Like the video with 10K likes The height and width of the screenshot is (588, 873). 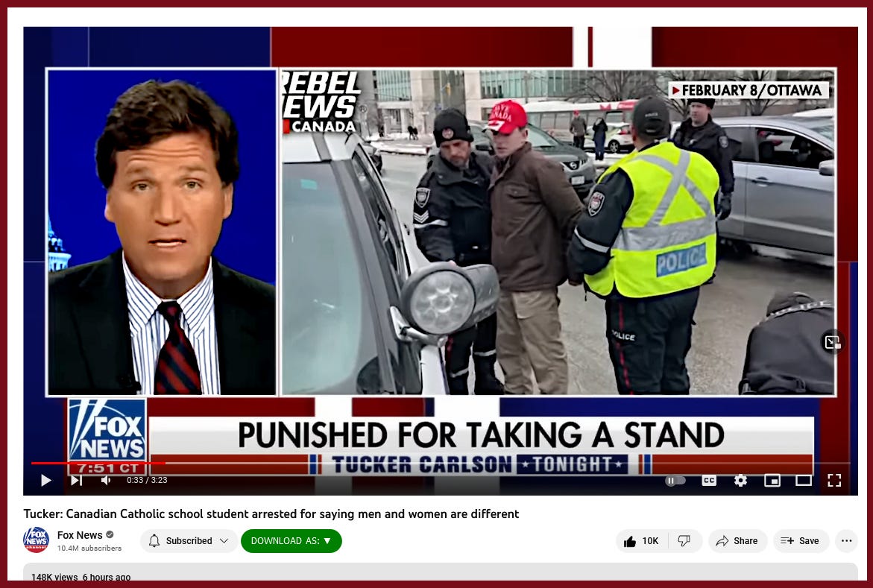click(641, 540)
